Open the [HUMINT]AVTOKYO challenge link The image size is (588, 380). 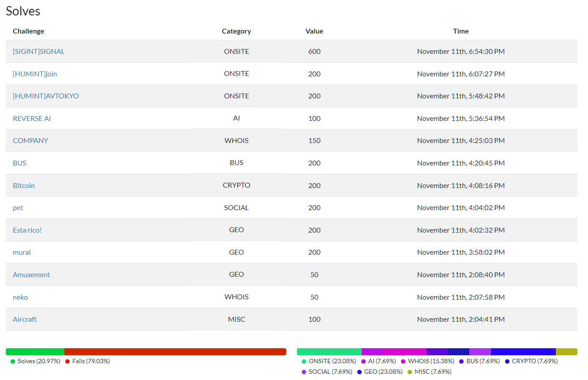46,96
